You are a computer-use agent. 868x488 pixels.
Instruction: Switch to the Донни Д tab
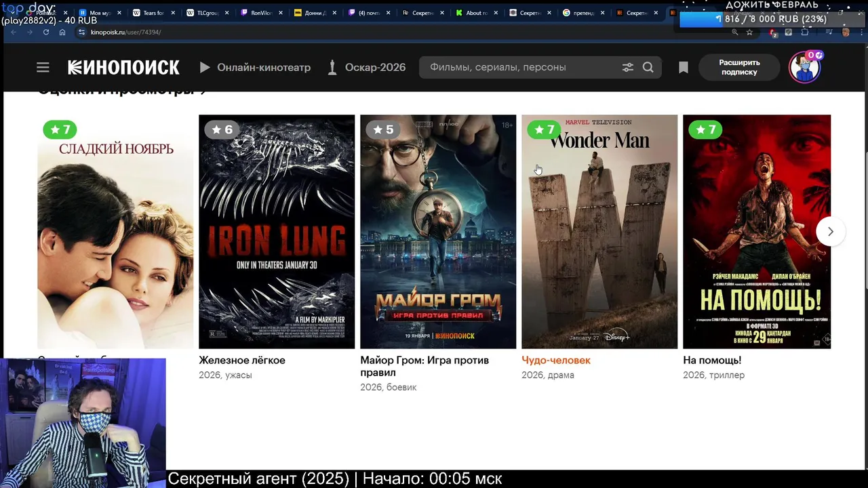(315, 13)
